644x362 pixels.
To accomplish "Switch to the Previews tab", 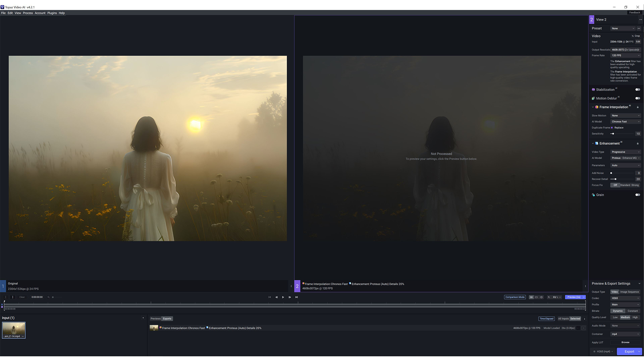I will point(155,319).
